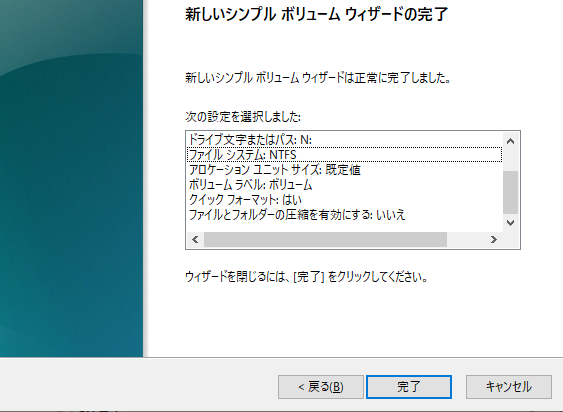The height and width of the screenshot is (412, 563).
Task: Select the クイック フォーマット: はい line
Action: coord(344,200)
